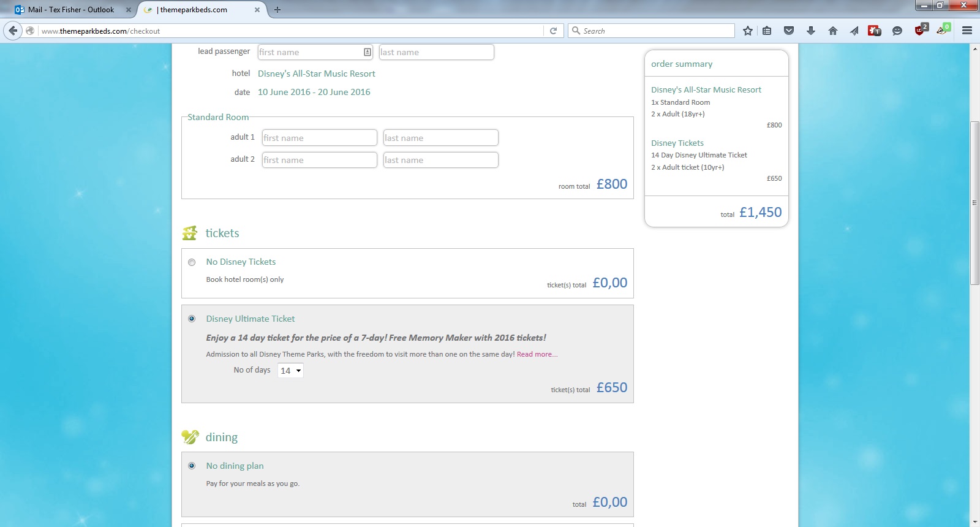Click the adult 2 first name field
980x527 pixels.
pos(320,160)
